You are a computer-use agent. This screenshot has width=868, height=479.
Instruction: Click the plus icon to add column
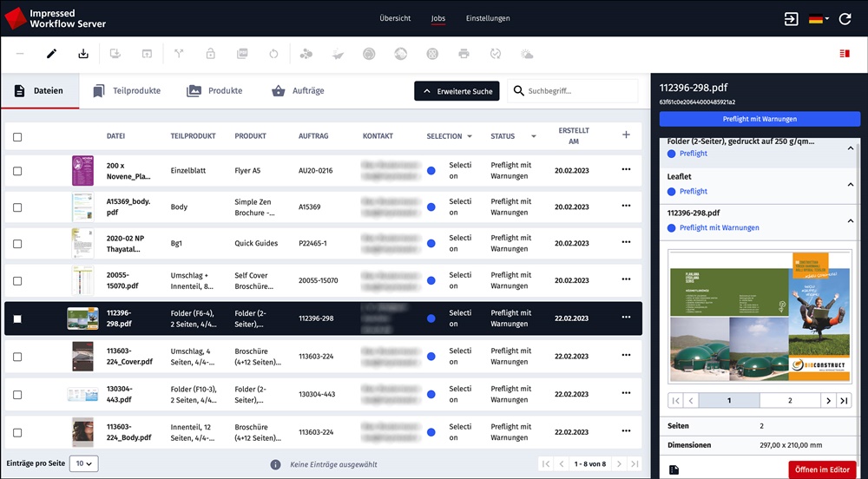626,135
